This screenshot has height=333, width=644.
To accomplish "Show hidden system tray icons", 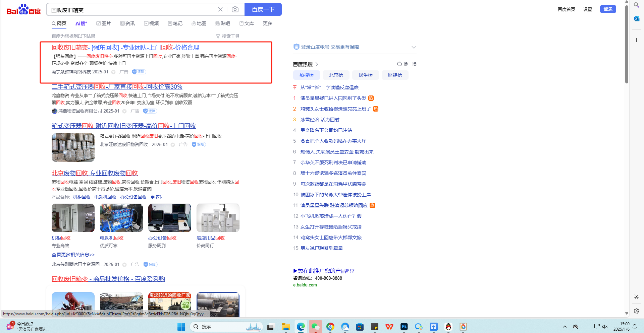I will (565, 327).
